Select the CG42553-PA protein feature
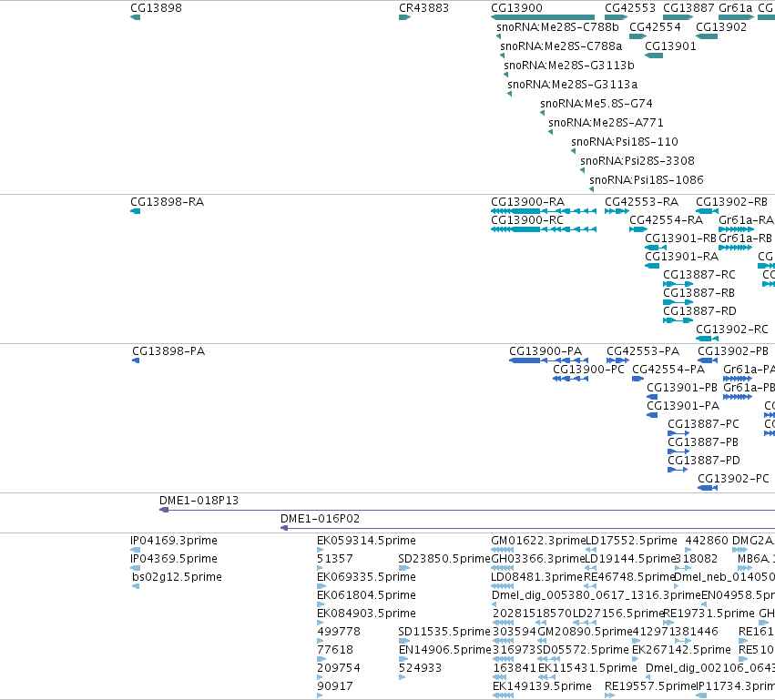The width and height of the screenshot is (775, 700). pyautogui.click(x=617, y=360)
